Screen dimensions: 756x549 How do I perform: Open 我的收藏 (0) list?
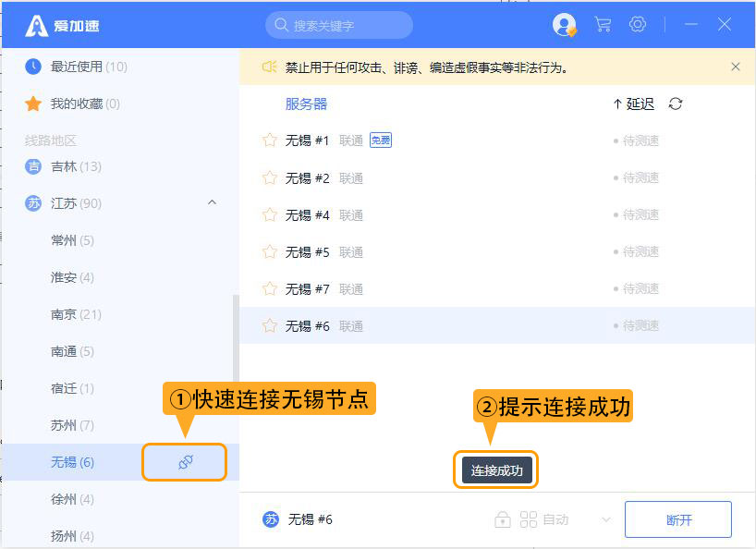coord(85,104)
